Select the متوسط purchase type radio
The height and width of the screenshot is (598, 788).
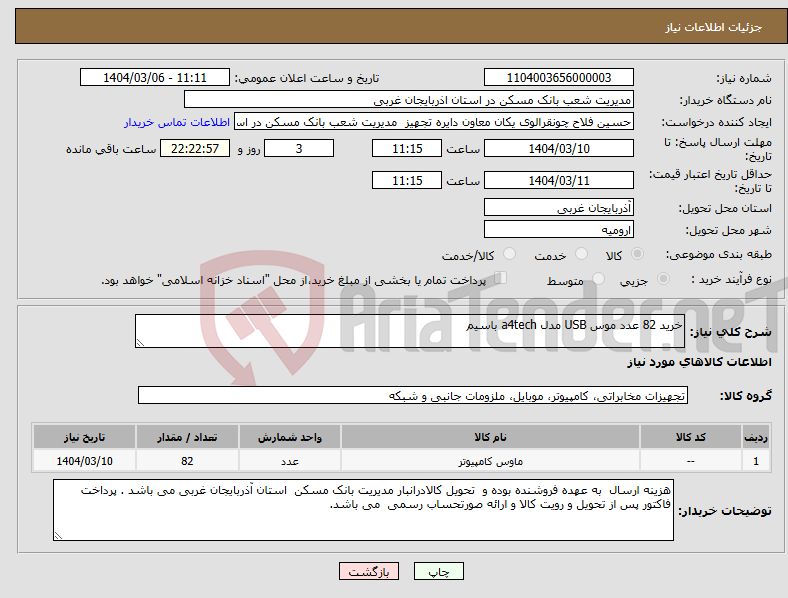click(x=598, y=278)
